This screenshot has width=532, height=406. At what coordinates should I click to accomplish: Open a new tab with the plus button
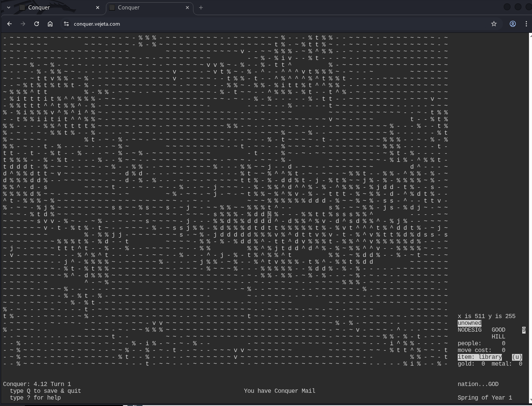201,8
